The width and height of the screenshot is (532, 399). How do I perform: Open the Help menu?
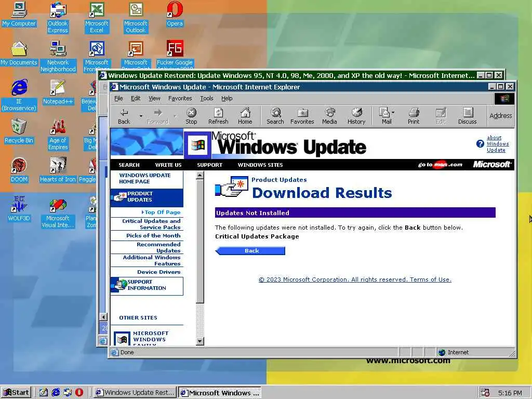click(x=227, y=98)
